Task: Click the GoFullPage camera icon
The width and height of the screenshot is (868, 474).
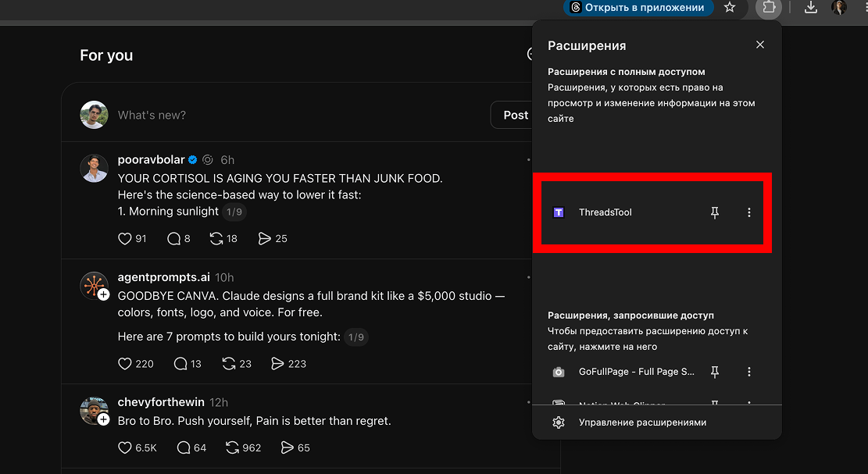Action: click(x=559, y=372)
